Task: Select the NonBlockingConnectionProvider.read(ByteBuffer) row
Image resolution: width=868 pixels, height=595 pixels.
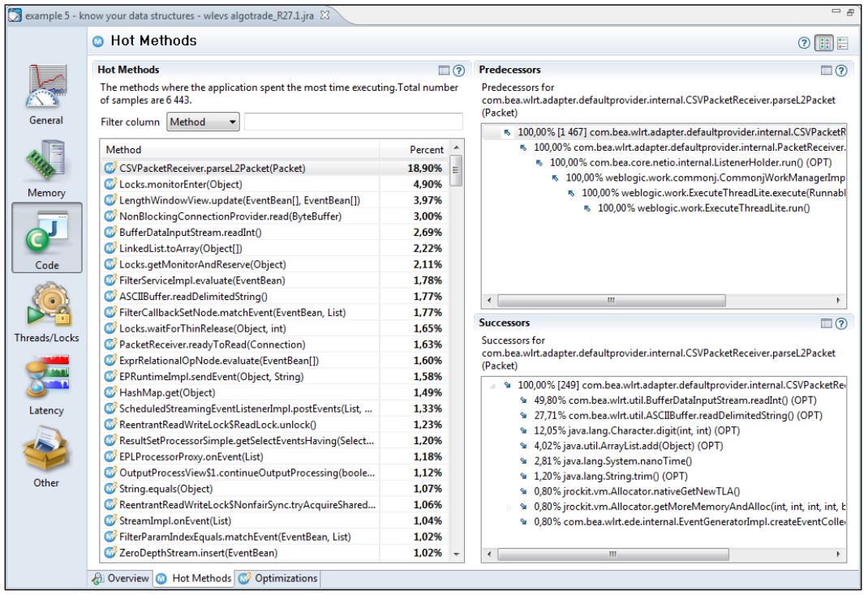Action: tap(274, 216)
